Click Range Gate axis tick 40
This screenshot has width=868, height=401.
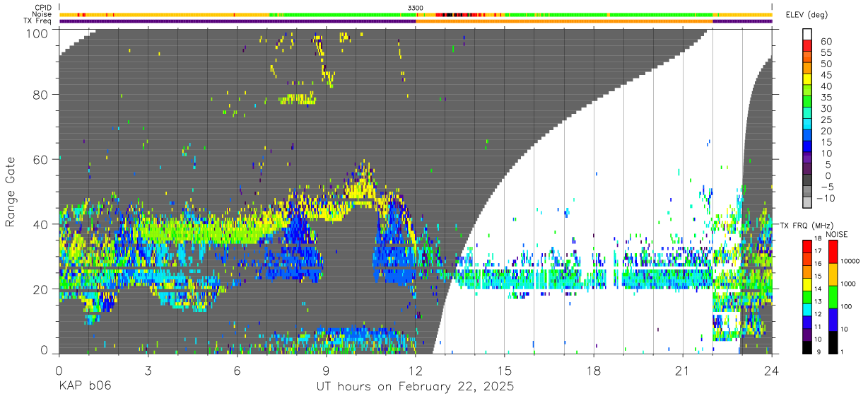[x=41, y=223]
